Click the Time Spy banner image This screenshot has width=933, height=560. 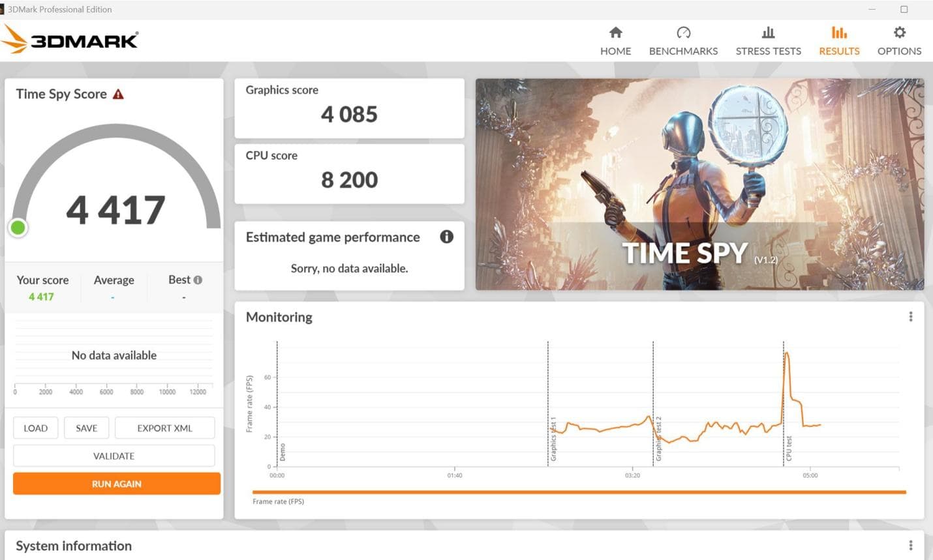tap(699, 184)
